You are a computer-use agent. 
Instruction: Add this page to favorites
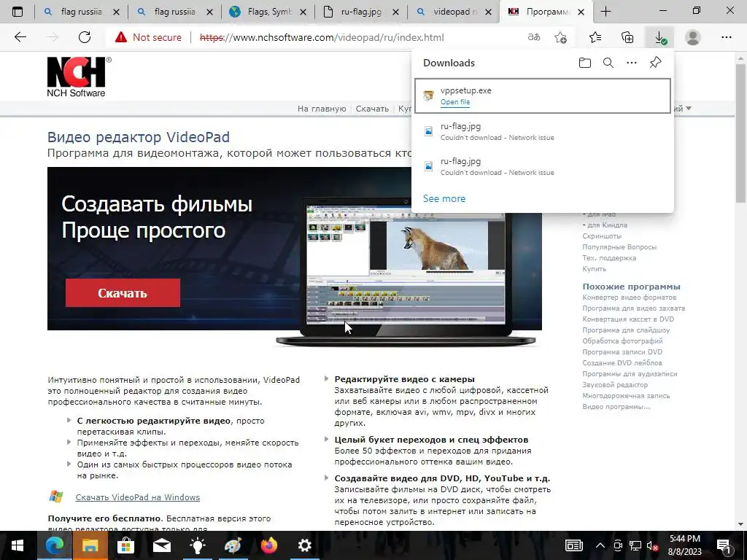pyautogui.click(x=561, y=37)
